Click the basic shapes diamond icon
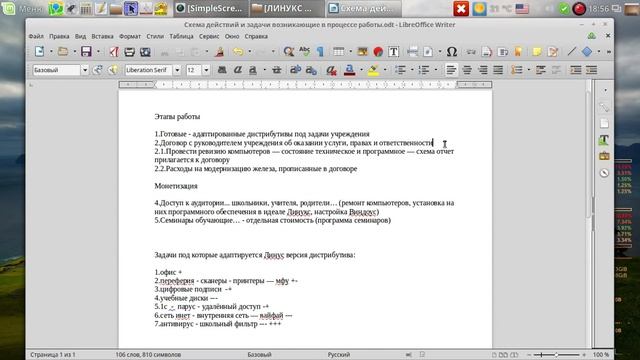The width and height of the screenshot is (640, 360). [587, 51]
